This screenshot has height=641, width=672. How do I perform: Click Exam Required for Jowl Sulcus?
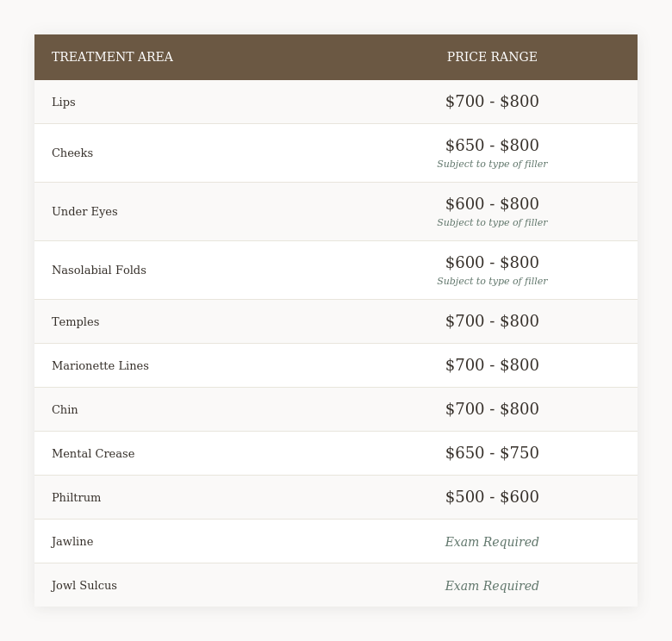coord(492,586)
